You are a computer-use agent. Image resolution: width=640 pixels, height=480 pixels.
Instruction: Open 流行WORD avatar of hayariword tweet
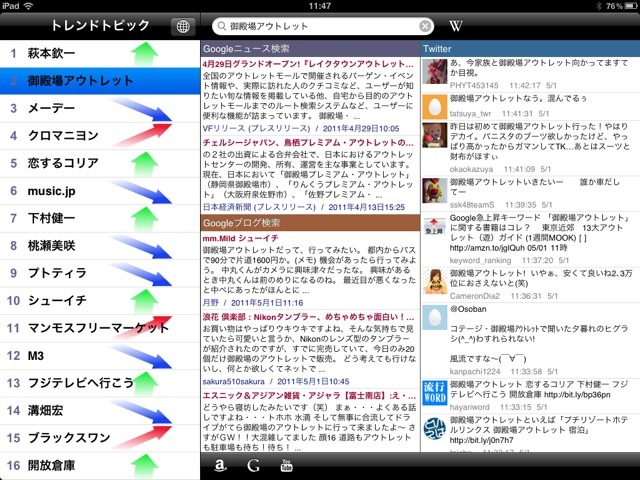click(x=435, y=393)
